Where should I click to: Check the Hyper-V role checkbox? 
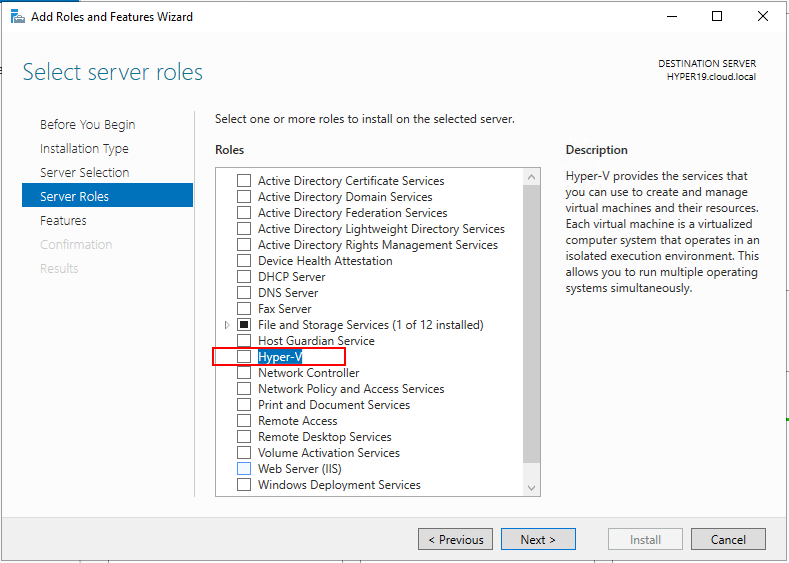point(244,357)
